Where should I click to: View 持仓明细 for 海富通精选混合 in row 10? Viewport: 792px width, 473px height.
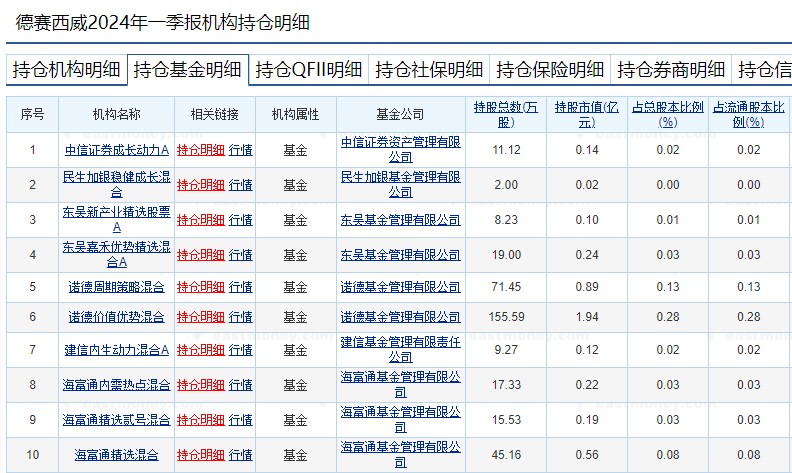(x=200, y=456)
